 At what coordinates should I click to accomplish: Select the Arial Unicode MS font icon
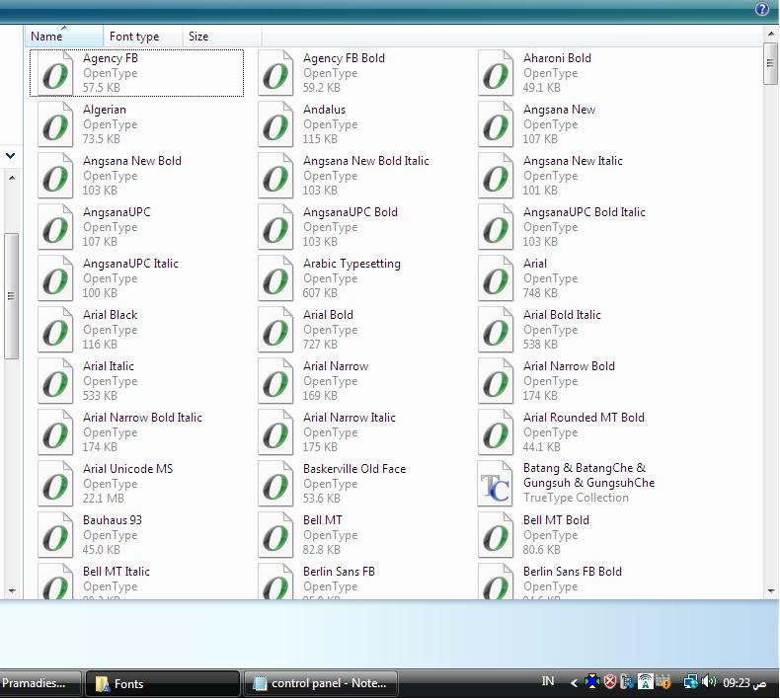55,483
